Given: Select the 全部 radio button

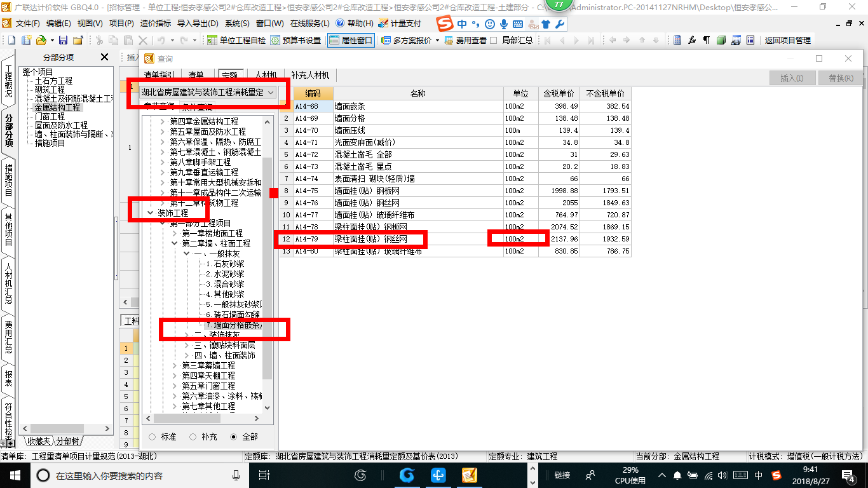Looking at the screenshot, I should click(233, 437).
